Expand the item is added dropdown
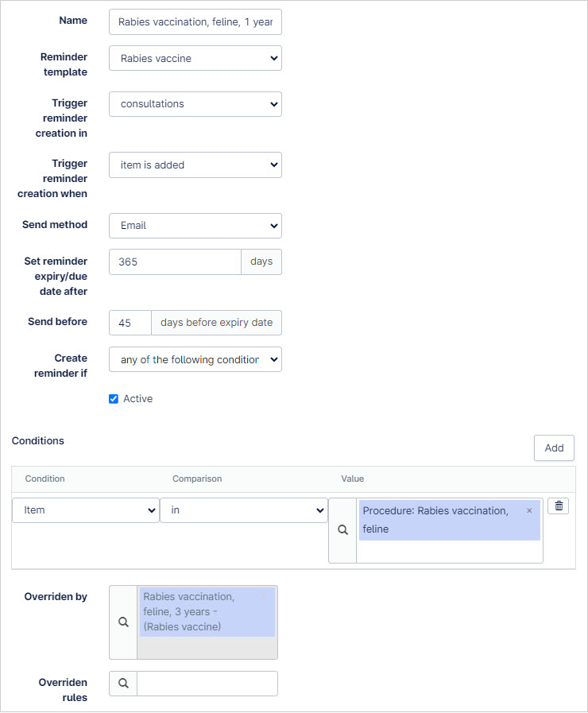This screenshot has height=713, width=588. 195,165
